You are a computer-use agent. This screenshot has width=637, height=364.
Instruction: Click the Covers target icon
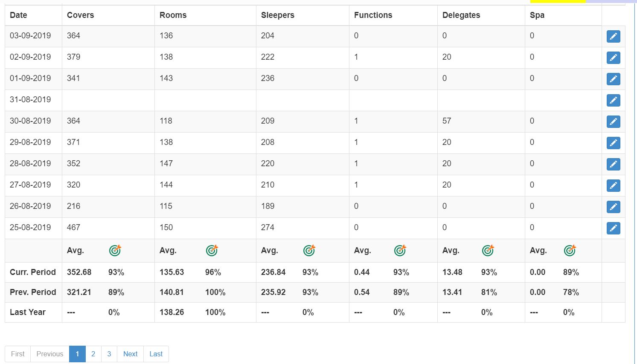coord(115,250)
